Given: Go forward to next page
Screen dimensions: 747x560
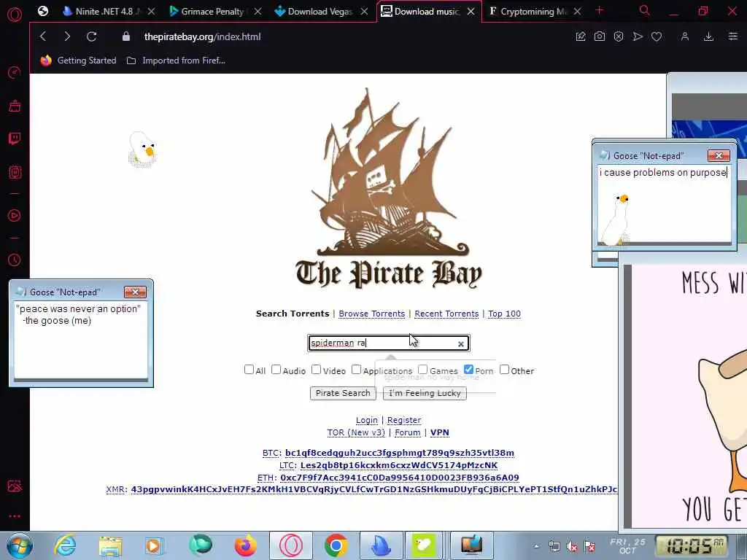Looking at the screenshot, I should tap(66, 36).
